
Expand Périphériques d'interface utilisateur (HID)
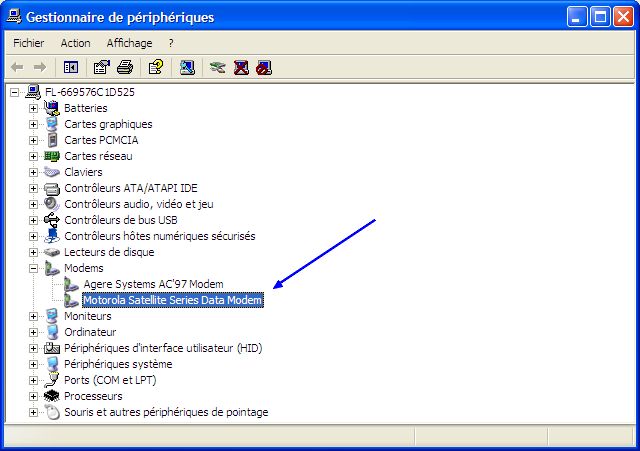pos(33,348)
